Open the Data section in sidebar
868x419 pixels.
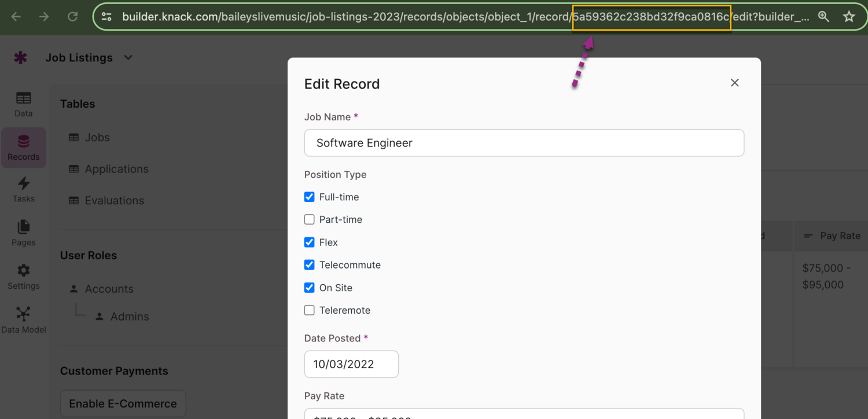pyautogui.click(x=24, y=104)
